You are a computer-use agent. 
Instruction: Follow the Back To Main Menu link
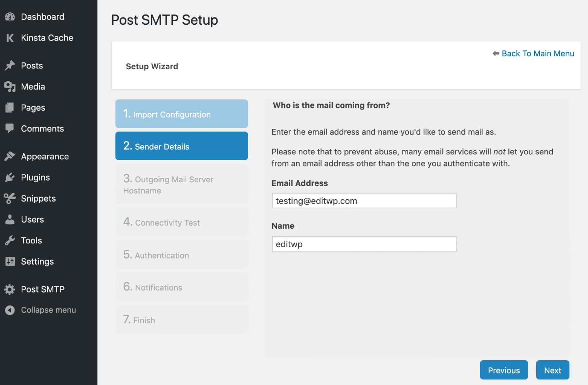pyautogui.click(x=538, y=53)
